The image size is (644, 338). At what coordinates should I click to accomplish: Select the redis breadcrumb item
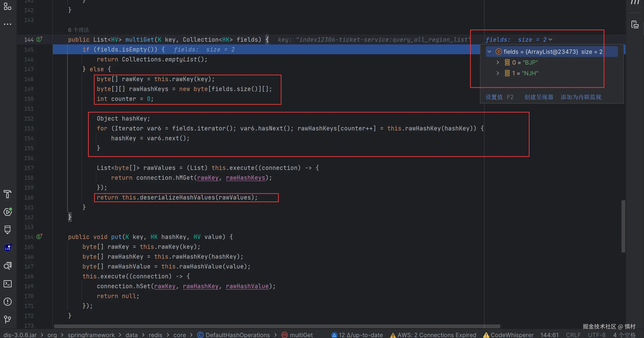[155, 335]
